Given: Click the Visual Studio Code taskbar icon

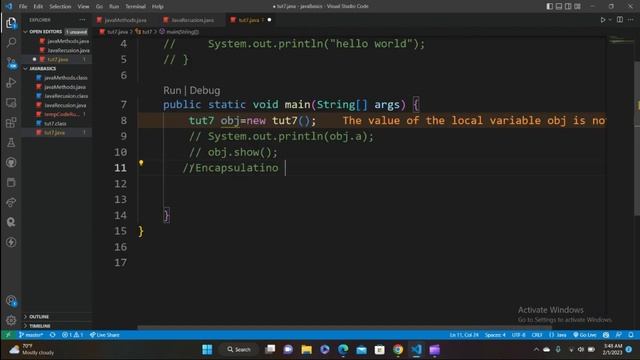Looking at the screenshot, I should 416,349.
